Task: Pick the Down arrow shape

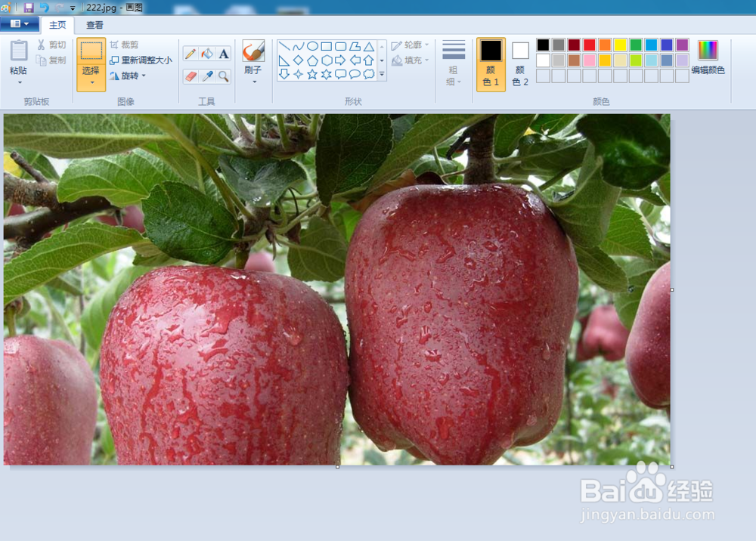Action: click(284, 74)
